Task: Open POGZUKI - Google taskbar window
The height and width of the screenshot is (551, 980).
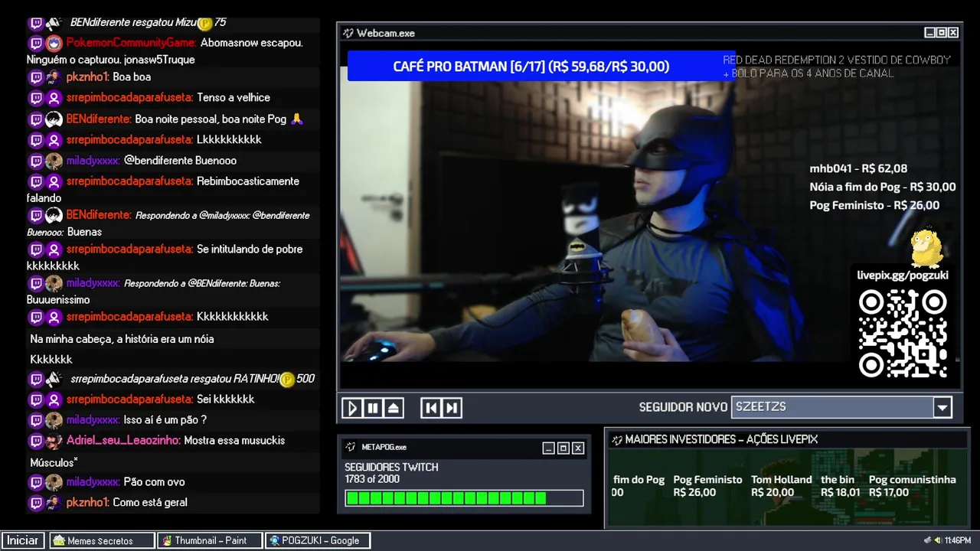Action: click(x=318, y=540)
